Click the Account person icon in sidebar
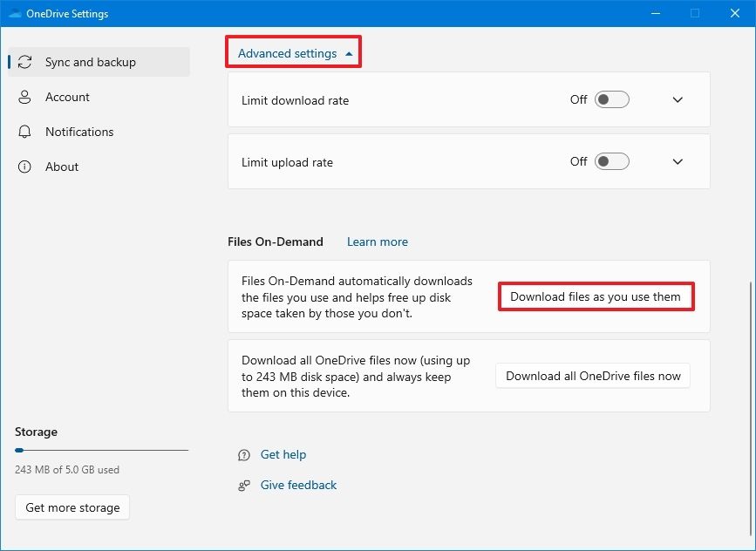Image resolution: width=756 pixels, height=551 pixels. tap(25, 97)
